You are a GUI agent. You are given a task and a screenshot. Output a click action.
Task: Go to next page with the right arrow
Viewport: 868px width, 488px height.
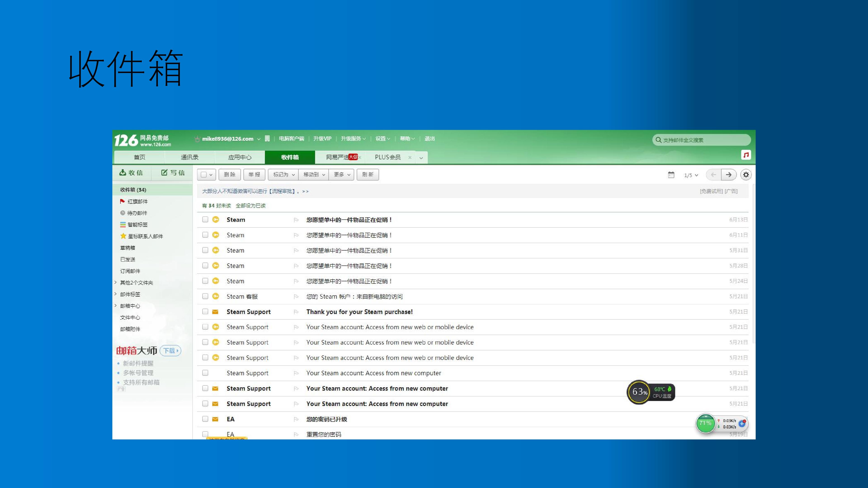click(x=728, y=175)
